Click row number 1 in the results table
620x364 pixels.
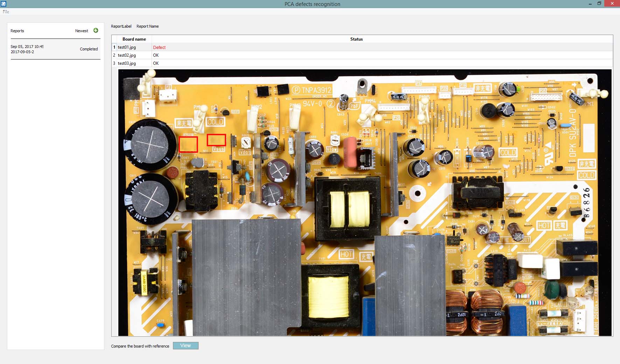114,47
